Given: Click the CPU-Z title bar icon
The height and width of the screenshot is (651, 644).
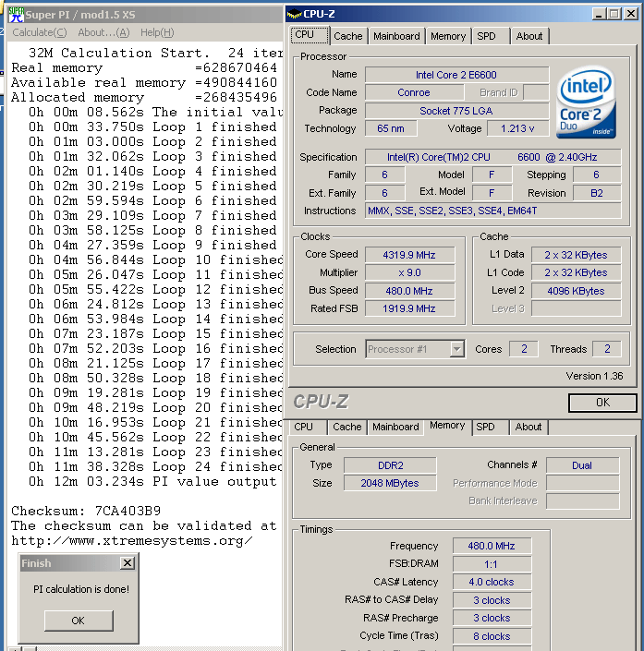Looking at the screenshot, I should click(294, 14).
